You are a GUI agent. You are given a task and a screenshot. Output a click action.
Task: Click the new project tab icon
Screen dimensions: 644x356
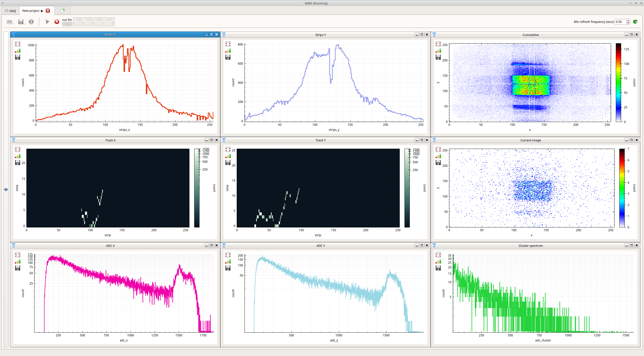(x=63, y=11)
